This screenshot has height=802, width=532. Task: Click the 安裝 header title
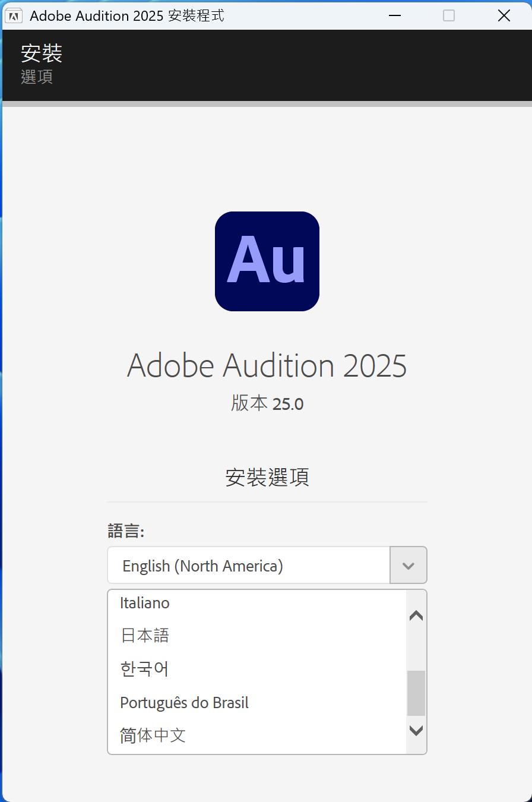pos(42,53)
